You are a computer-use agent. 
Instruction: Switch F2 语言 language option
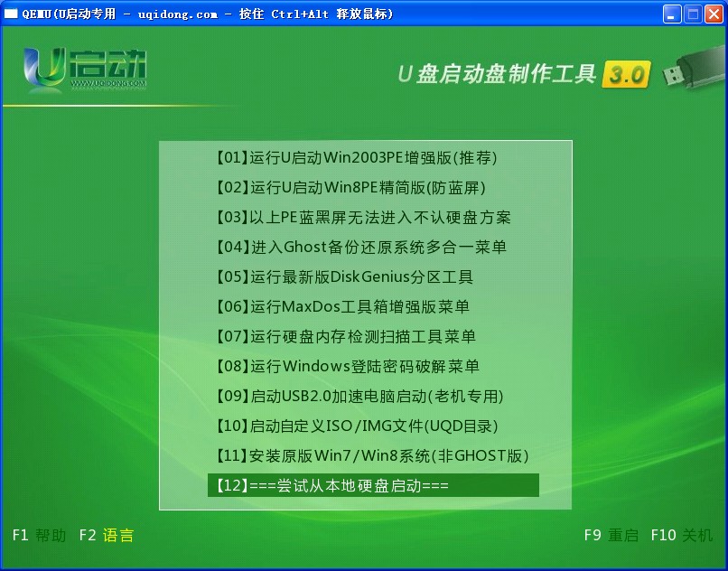[x=107, y=535]
